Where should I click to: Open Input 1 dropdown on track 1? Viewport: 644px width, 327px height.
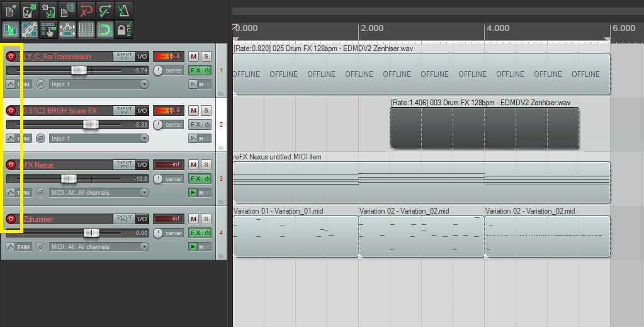tap(99, 84)
